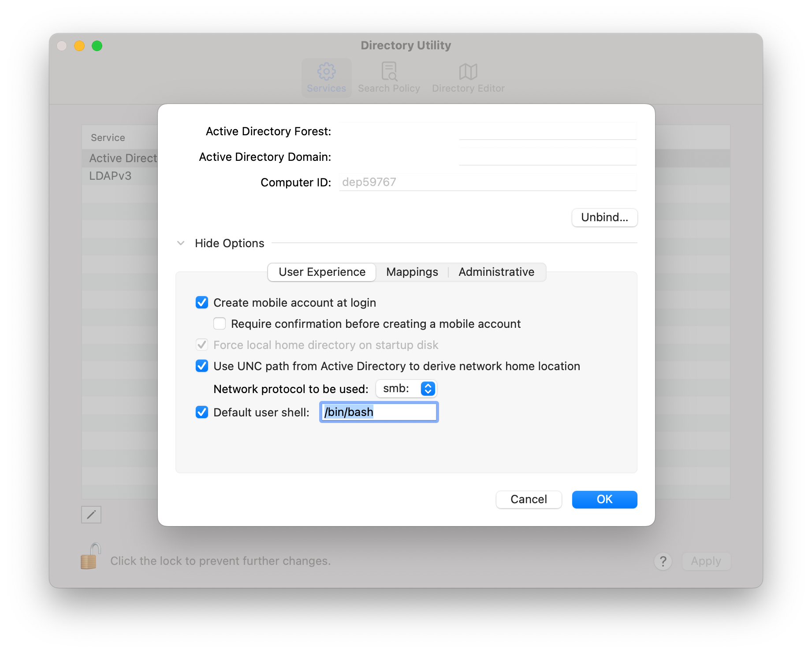Click the yellow minimize window button
The width and height of the screenshot is (812, 653).
(79, 46)
